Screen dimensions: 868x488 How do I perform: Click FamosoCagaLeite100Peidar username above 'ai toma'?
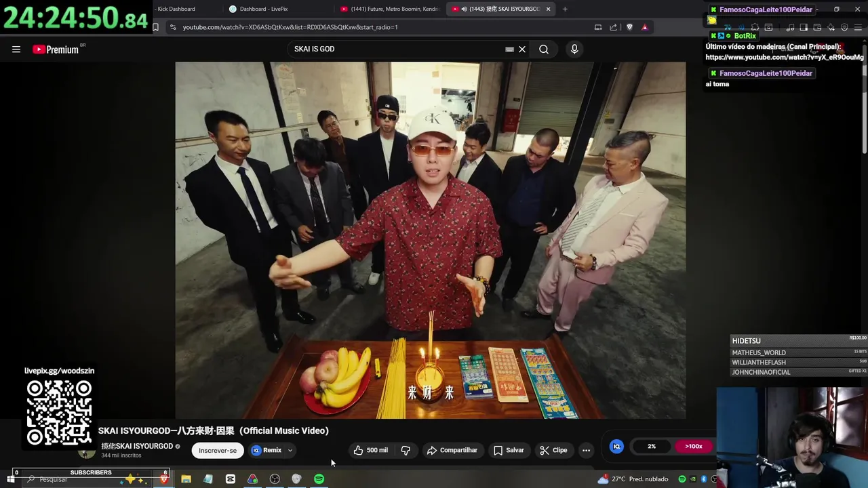coord(766,73)
